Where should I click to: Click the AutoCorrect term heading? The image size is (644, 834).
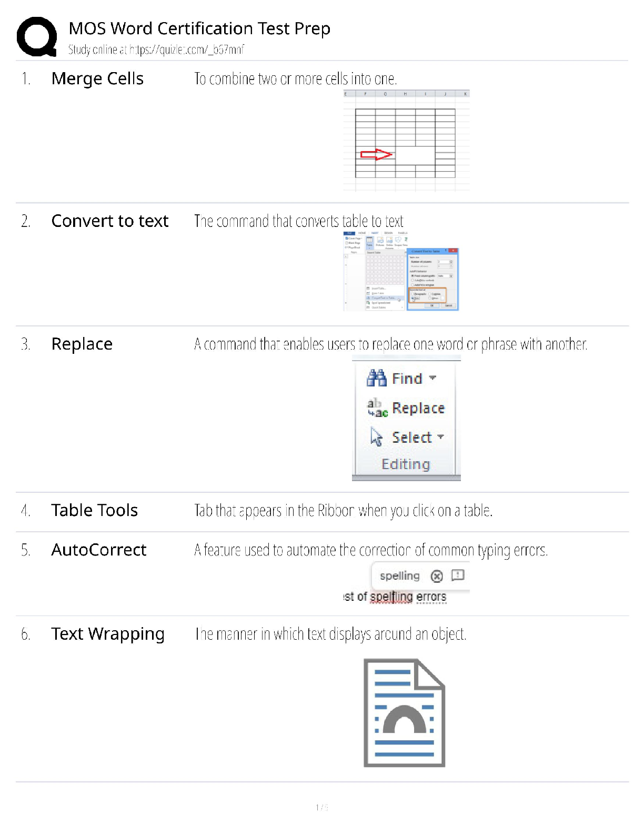[x=99, y=550]
